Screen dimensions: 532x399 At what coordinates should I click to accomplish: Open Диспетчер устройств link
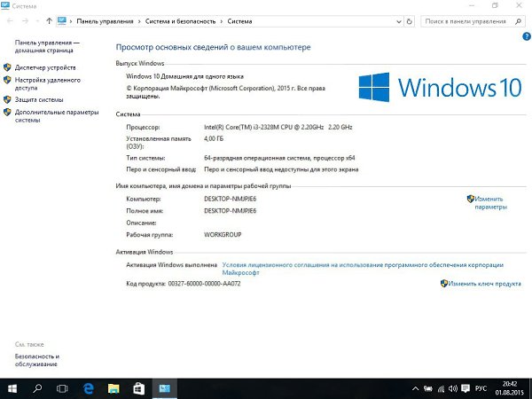pyautogui.click(x=45, y=67)
